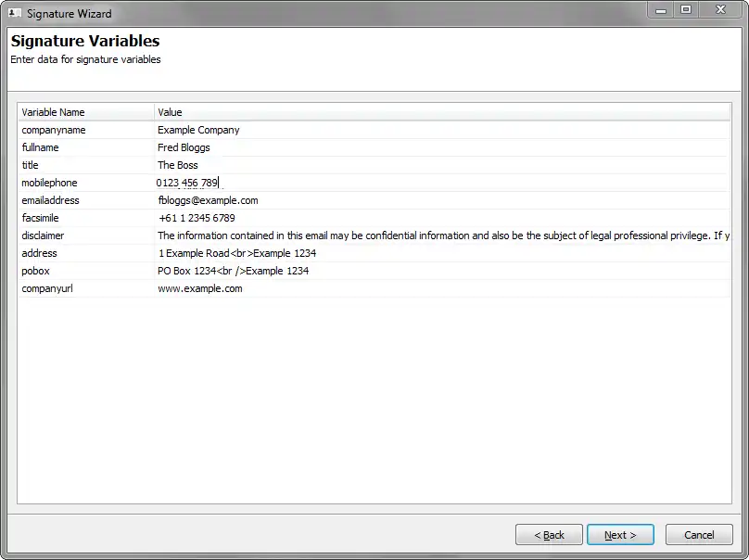The height and width of the screenshot is (560, 749).
Task: Click the +61 1 2345 6789 value
Action: [x=197, y=219]
